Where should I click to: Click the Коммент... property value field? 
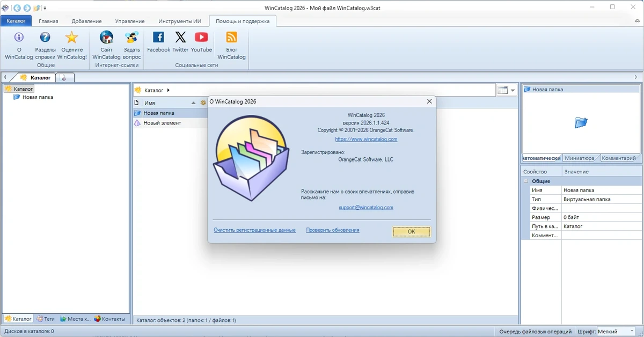coord(601,236)
